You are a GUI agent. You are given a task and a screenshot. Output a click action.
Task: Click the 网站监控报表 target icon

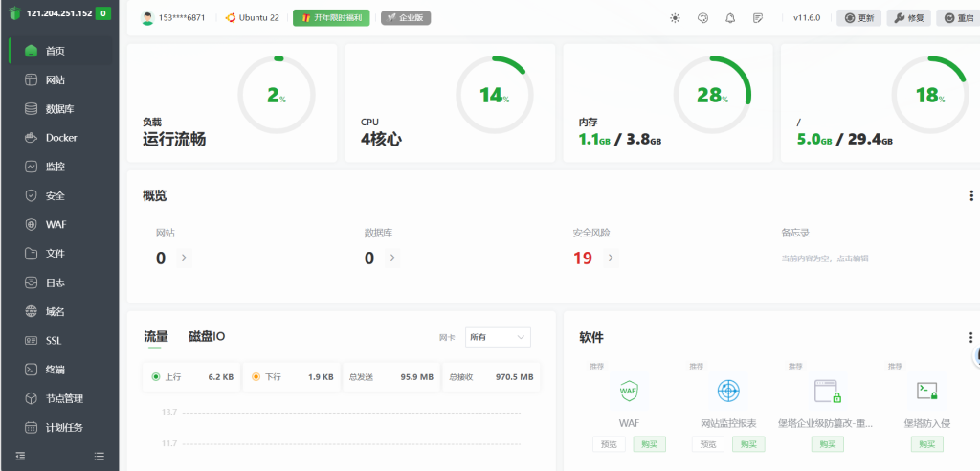[728, 391]
